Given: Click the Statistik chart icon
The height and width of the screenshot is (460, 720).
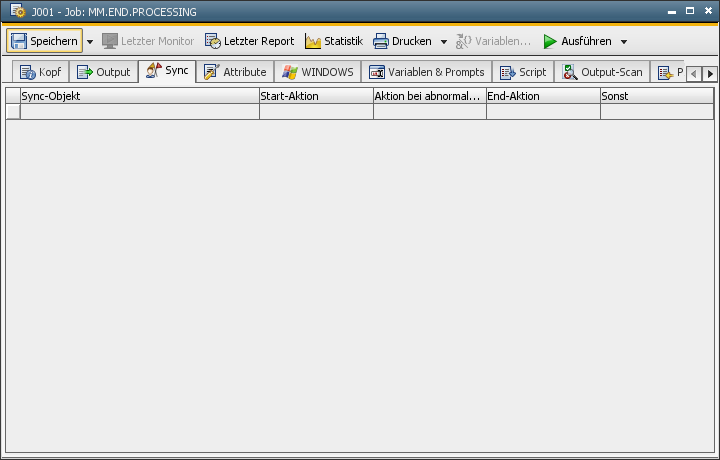Looking at the screenshot, I should tap(313, 42).
